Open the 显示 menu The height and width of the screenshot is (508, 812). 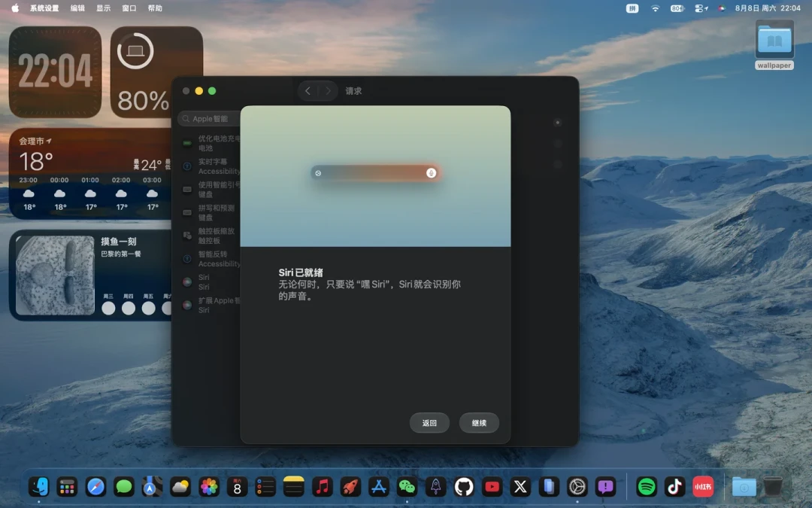click(103, 8)
